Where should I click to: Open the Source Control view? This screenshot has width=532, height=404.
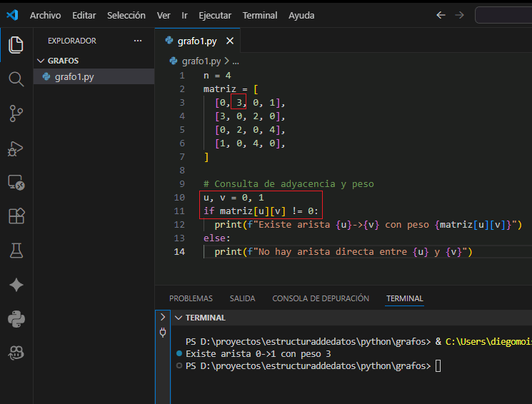(16, 113)
